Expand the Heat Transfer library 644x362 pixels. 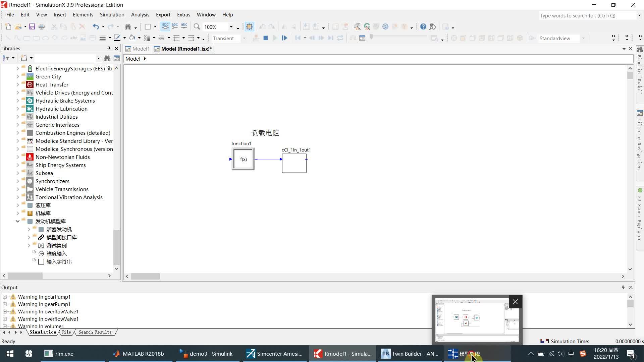click(x=18, y=85)
